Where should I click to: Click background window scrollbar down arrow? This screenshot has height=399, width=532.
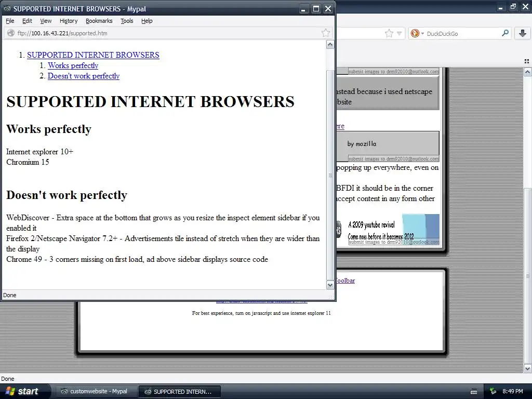point(527,368)
